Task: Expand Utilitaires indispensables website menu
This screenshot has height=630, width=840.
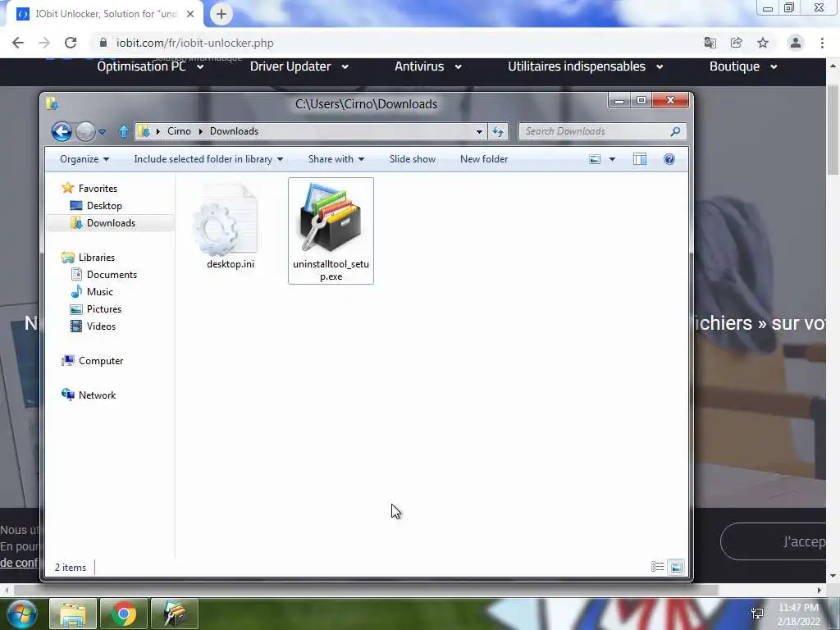Action: pos(585,66)
